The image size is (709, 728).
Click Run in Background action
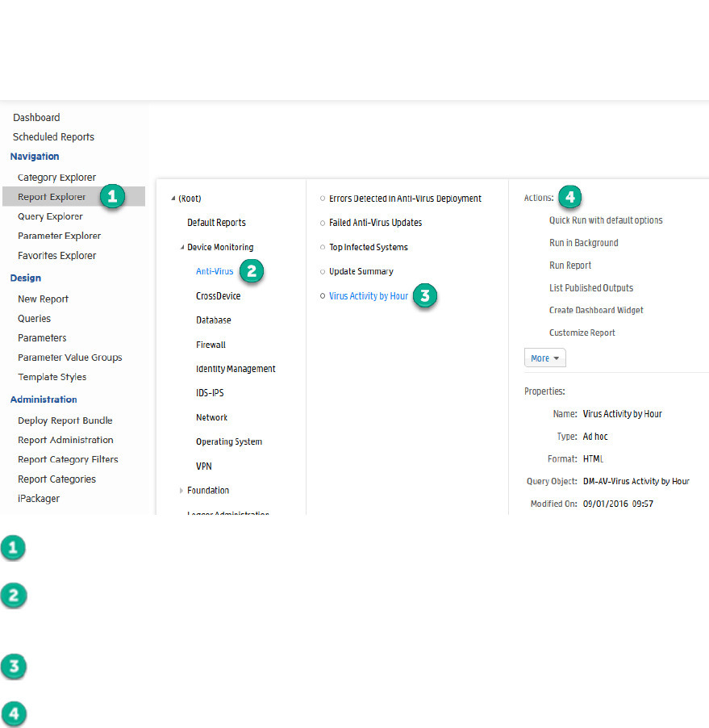[x=584, y=243]
